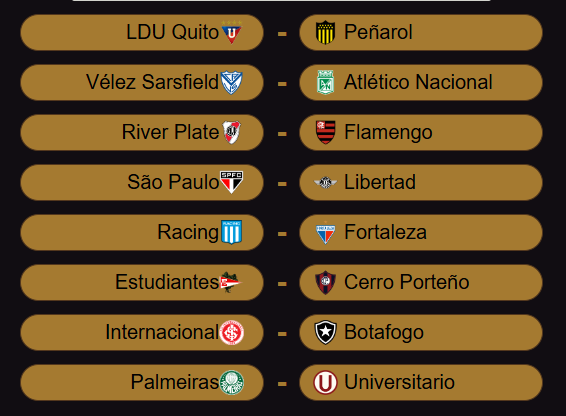Select the red Internacional round crest

pyautogui.click(x=231, y=332)
